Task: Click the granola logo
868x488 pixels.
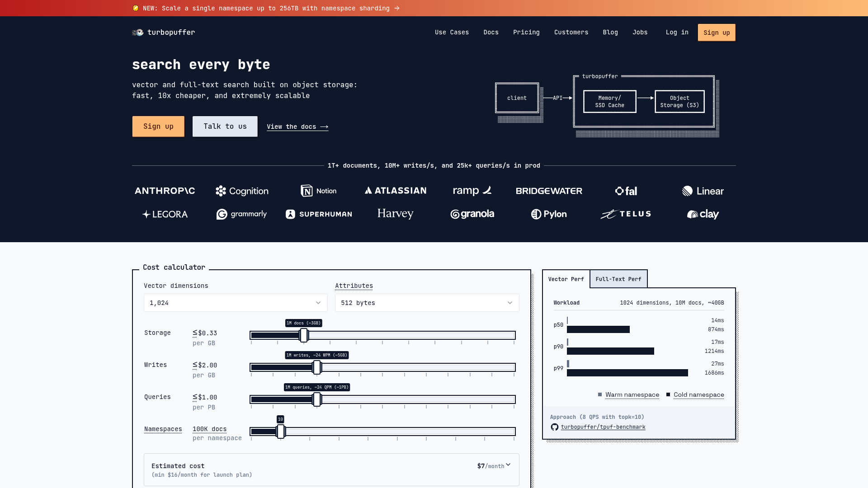Action: [x=472, y=214]
